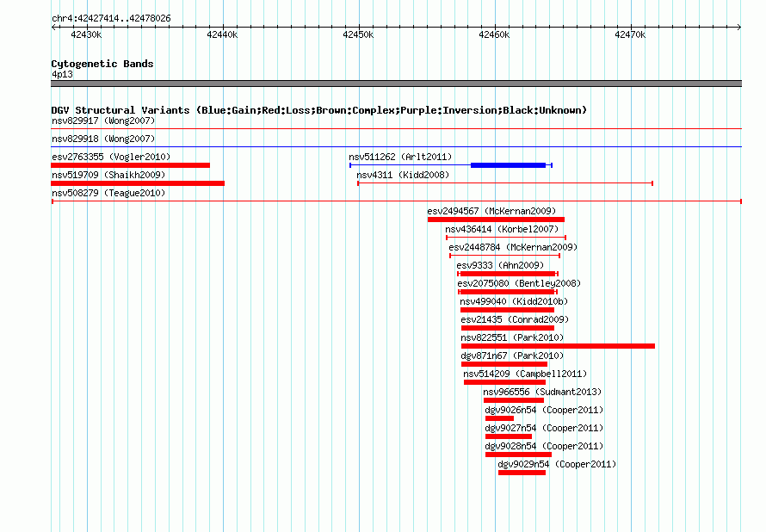The image size is (766, 532).
Task: Select the esv2494567 (McKernan2009) red bar
Action: [x=496, y=220]
